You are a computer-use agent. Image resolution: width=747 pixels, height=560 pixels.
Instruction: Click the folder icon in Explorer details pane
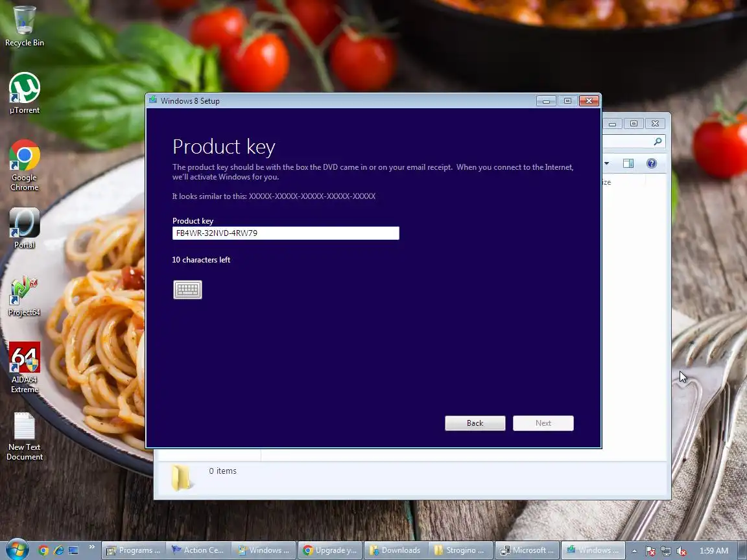coord(181,478)
